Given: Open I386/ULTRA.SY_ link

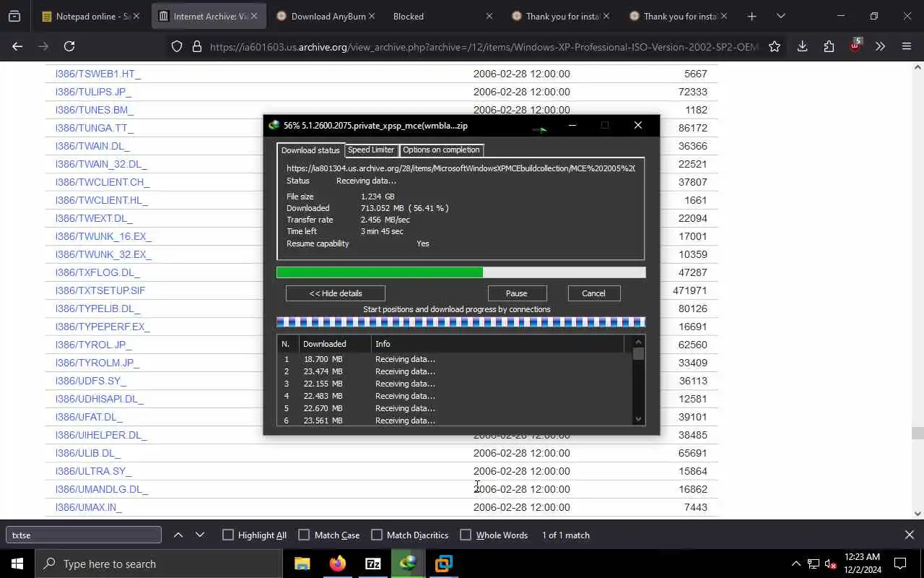Looking at the screenshot, I should point(94,471).
